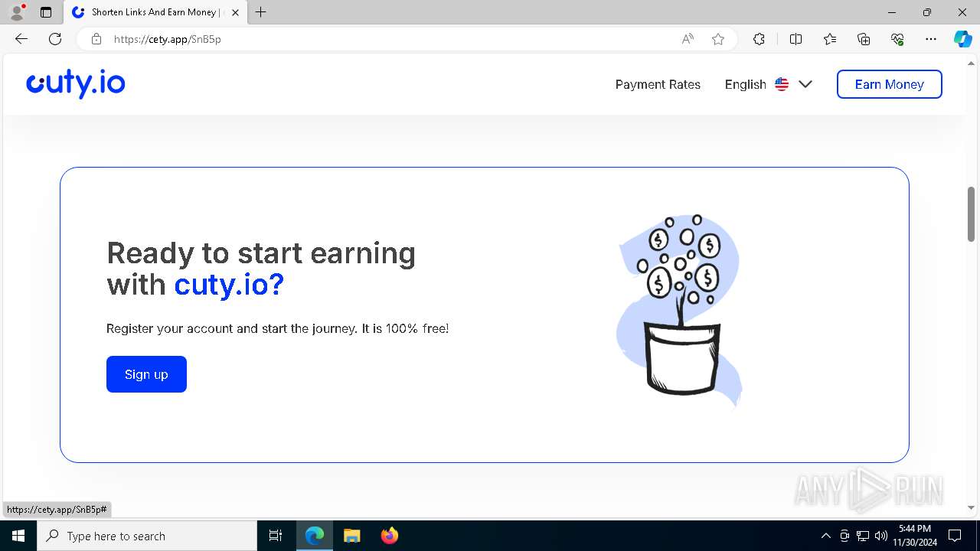Launch Firefox from the taskbar
980x551 pixels.
(x=389, y=536)
